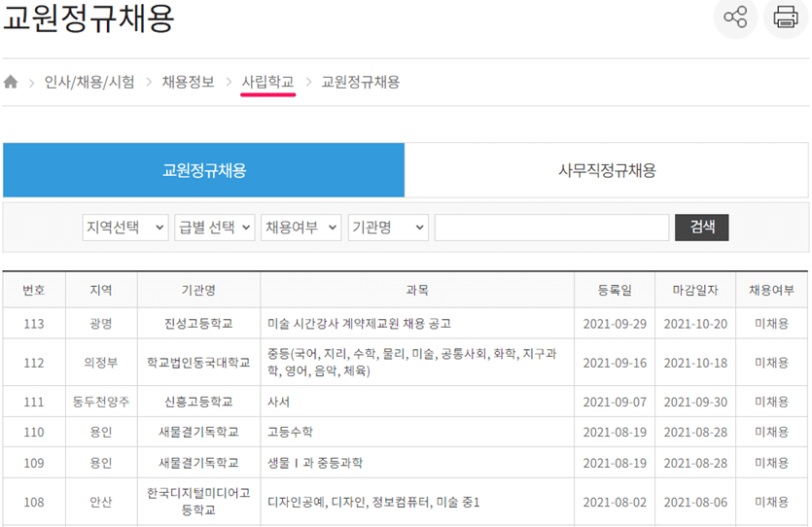Open 사립학교 breadcrumb link
This screenshot has height=527, width=812.
pos(267,82)
